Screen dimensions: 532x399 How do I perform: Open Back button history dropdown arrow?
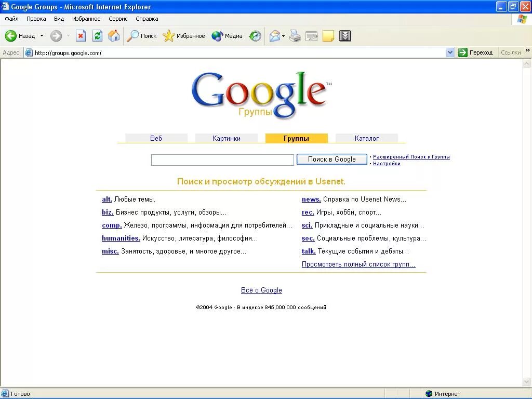[42, 36]
